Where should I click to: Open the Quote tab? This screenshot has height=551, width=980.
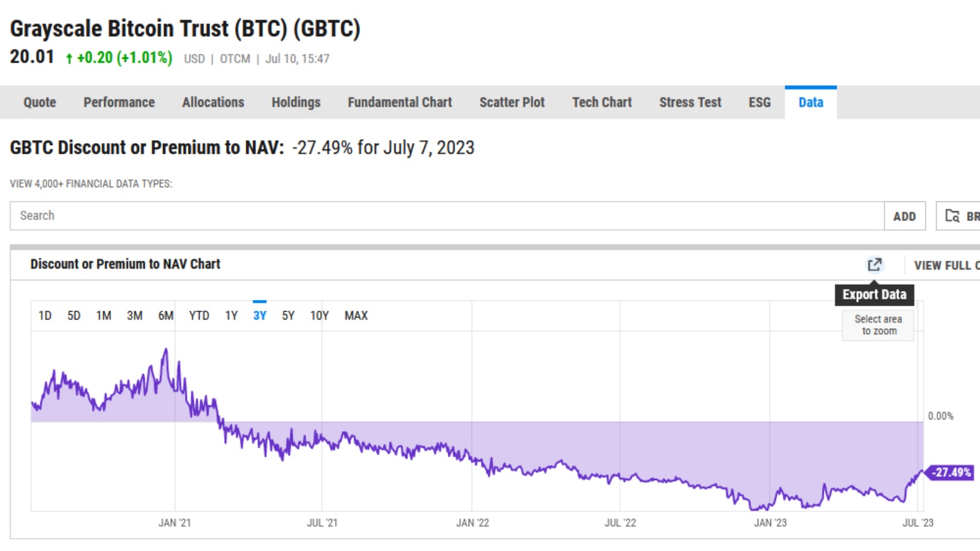40,102
